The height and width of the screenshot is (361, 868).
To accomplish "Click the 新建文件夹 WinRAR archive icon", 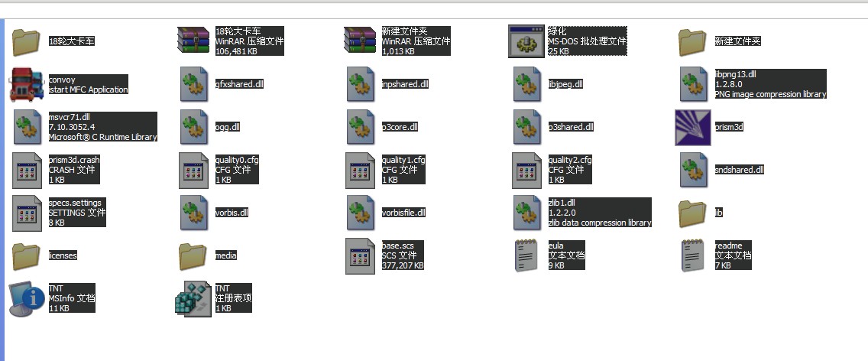I will tap(360, 41).
